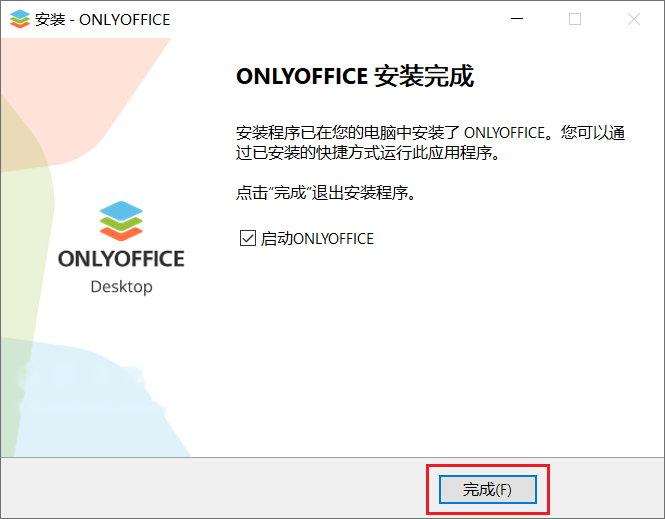
Task: Uncheck the 启动ONLYOFFICE checkbox
Action: click(248, 238)
